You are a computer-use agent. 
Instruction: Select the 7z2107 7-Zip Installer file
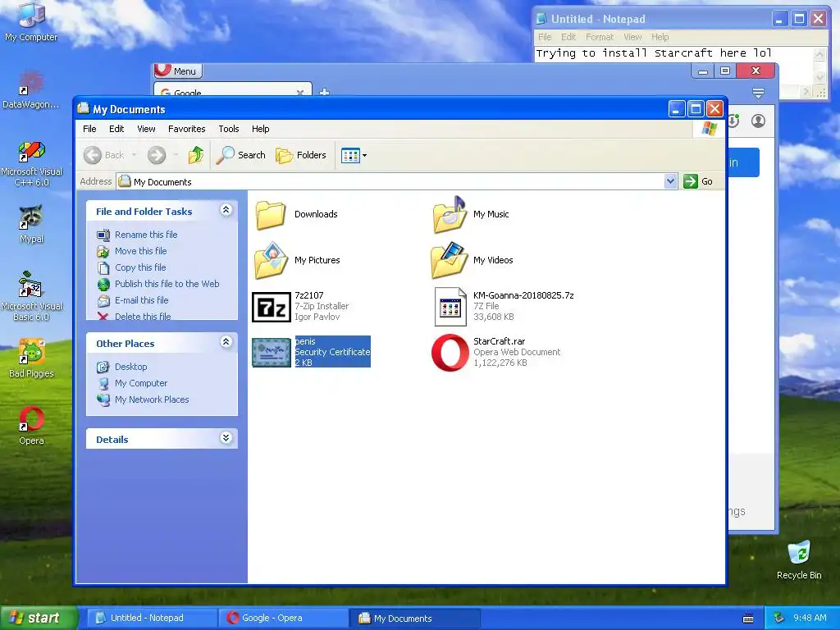(x=271, y=307)
